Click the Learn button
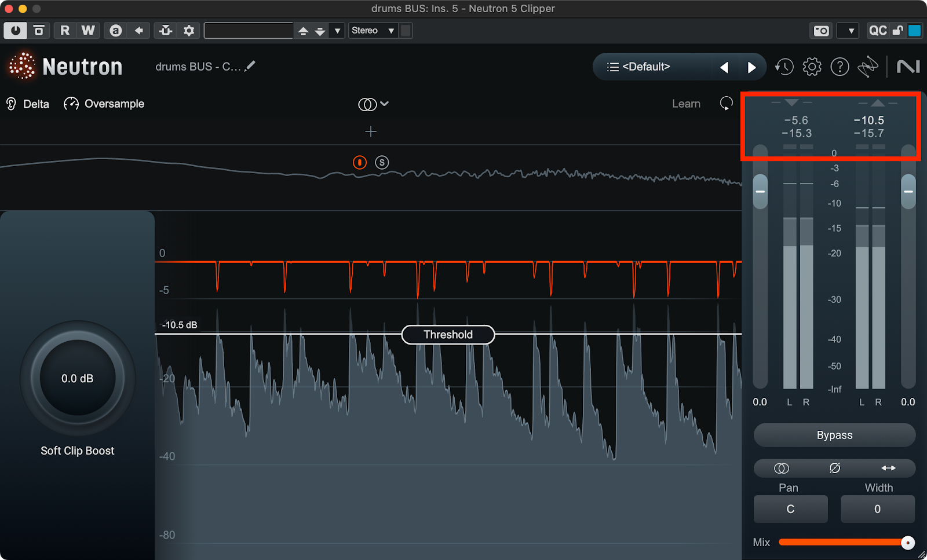The width and height of the screenshot is (927, 560). coord(686,104)
